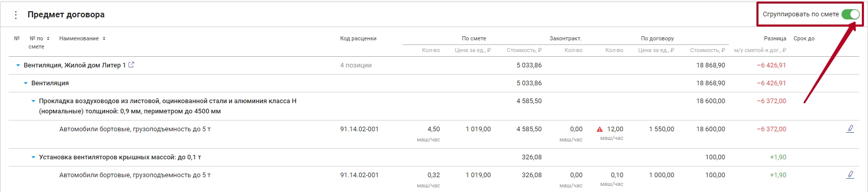Collapse Прокладка воздуховодов section
This screenshot has width=868, height=192.
pos(34,101)
